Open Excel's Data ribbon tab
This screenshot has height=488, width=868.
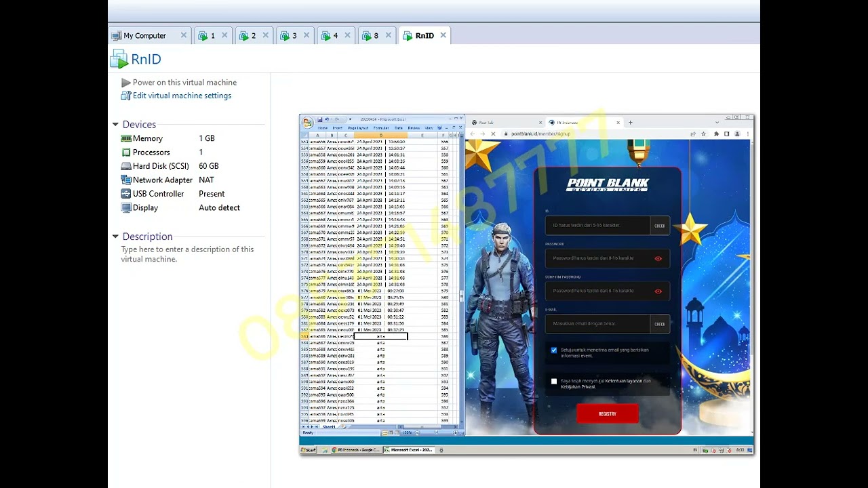[399, 128]
